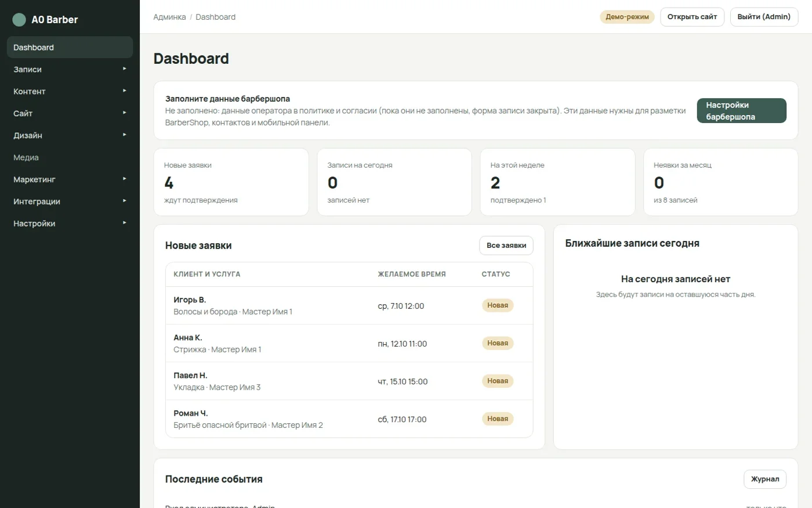812x508 pixels.
Task: Select the Анна К. request row
Action: [349, 343]
